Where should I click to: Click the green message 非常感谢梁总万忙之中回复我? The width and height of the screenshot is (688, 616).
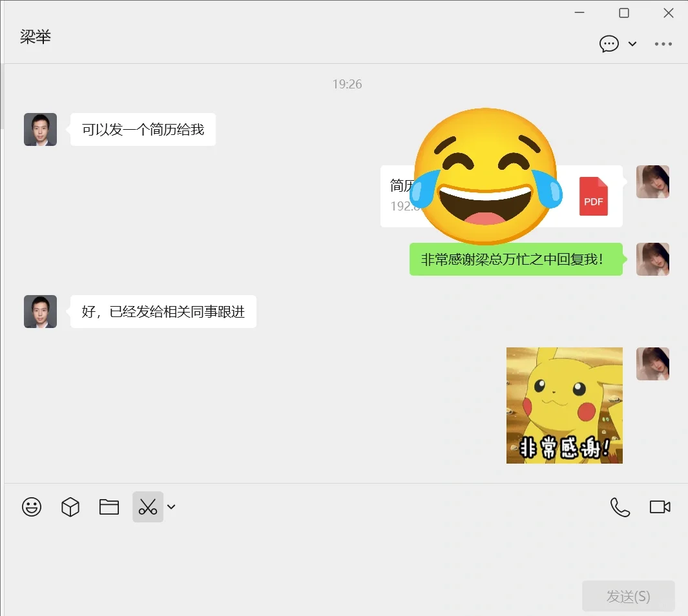tap(516, 259)
